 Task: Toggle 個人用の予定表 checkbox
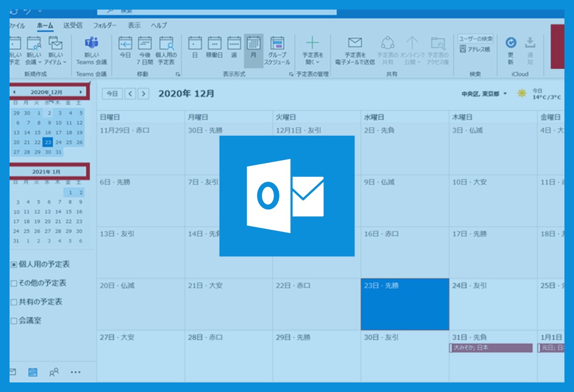coord(14,264)
